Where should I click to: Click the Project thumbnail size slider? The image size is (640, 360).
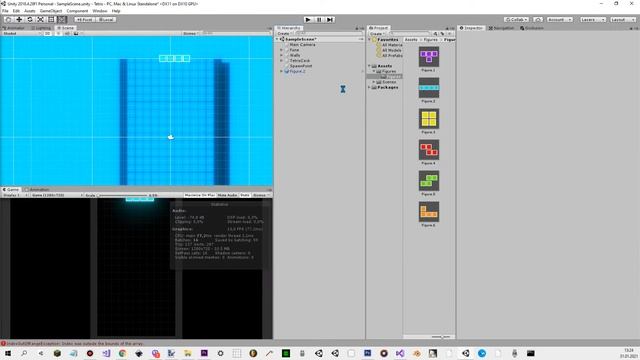tap(441, 337)
